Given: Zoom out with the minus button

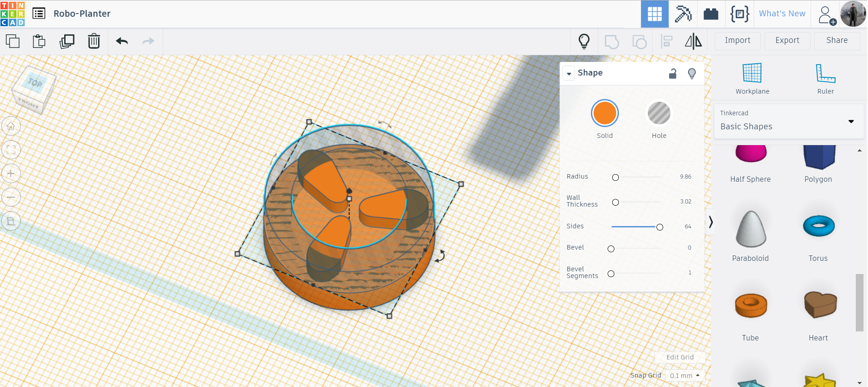Looking at the screenshot, I should (11, 197).
